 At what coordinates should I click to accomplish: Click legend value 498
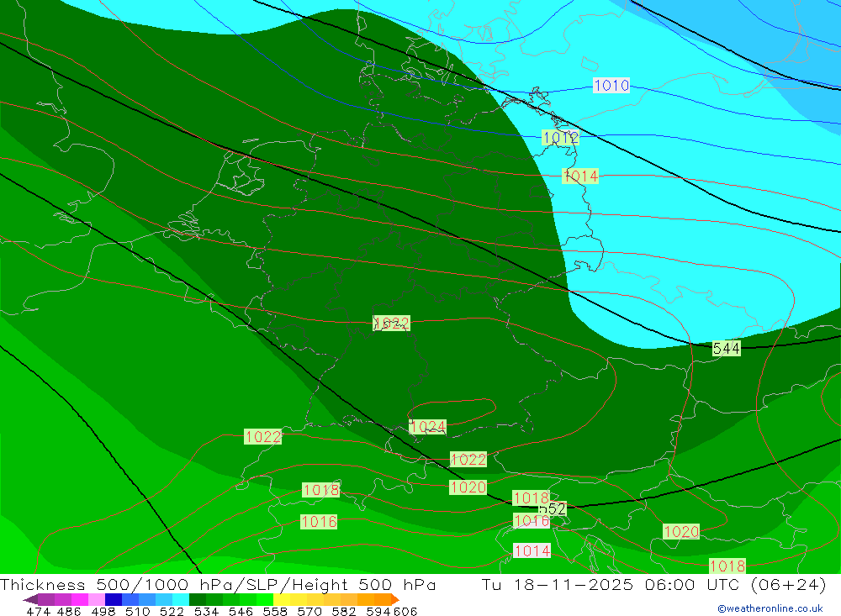(x=103, y=611)
